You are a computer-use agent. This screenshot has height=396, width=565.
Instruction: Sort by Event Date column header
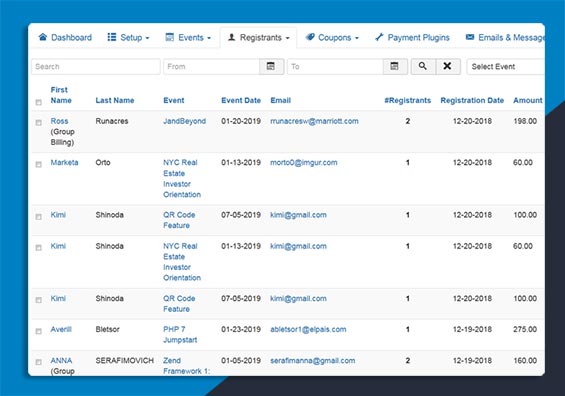(x=241, y=101)
